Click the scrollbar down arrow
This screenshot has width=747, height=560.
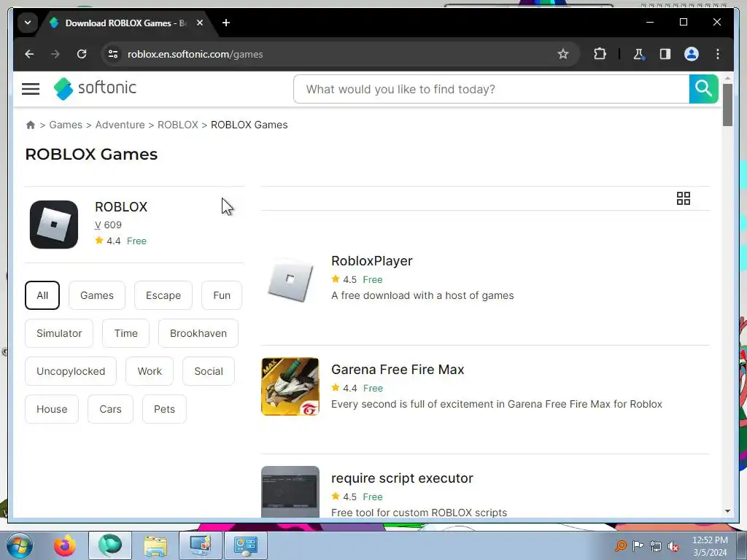727,511
